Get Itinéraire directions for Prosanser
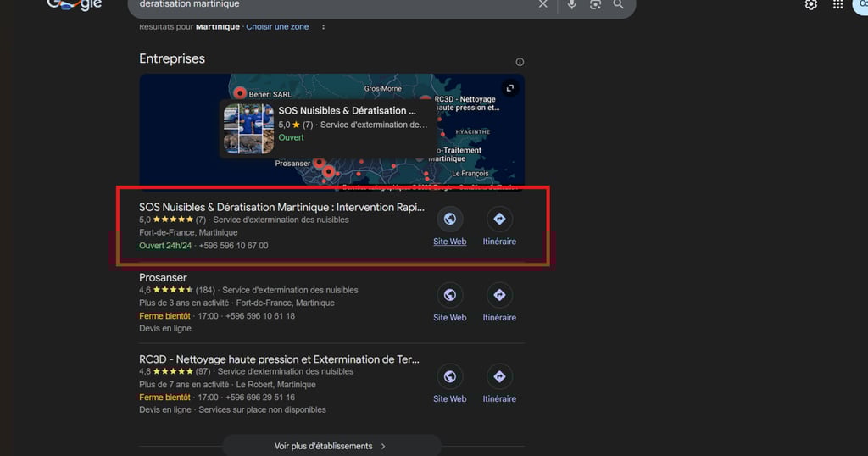 (499, 302)
